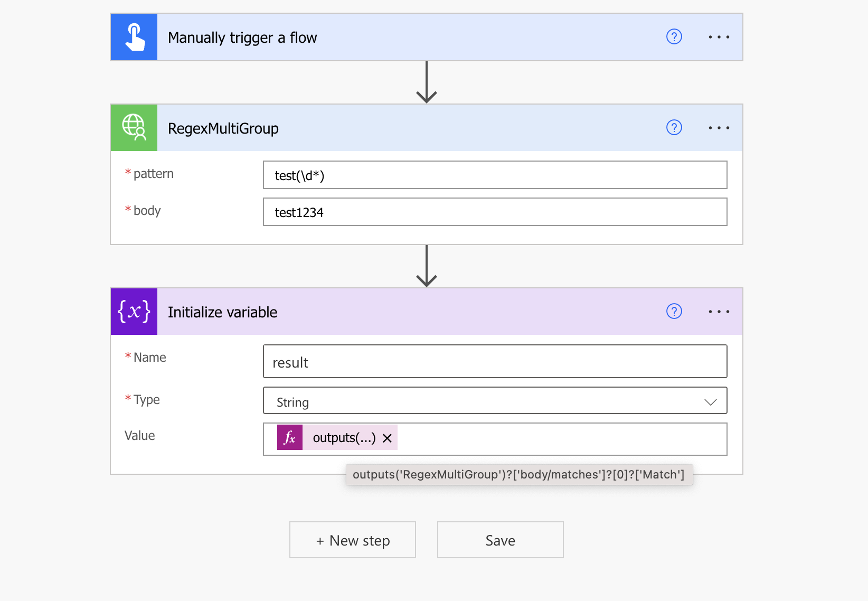Click the New step button
Viewport: 868px width, 601px height.
(x=353, y=540)
